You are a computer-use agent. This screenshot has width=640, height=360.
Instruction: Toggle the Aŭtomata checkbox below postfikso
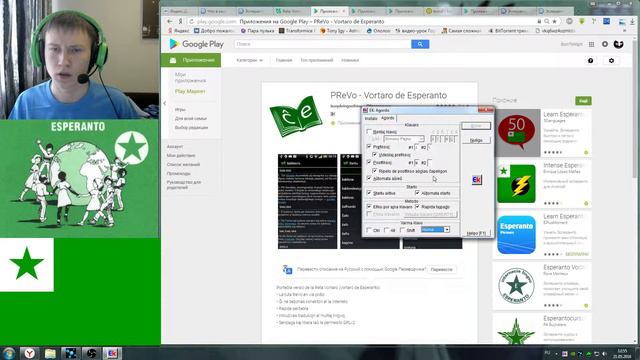pos(369,178)
